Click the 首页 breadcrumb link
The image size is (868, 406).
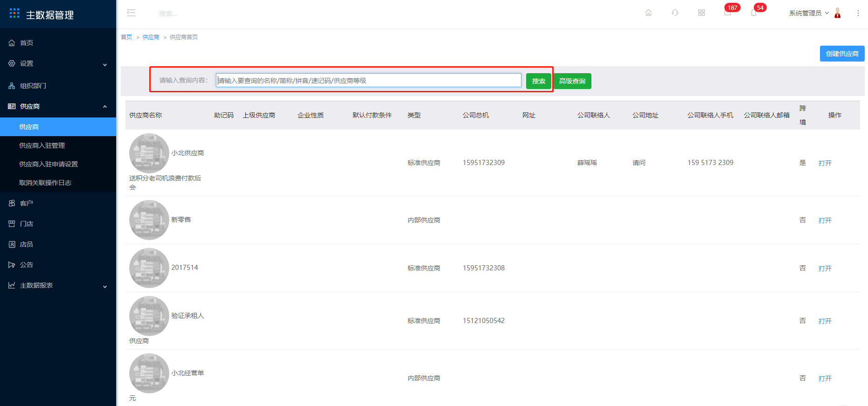126,37
